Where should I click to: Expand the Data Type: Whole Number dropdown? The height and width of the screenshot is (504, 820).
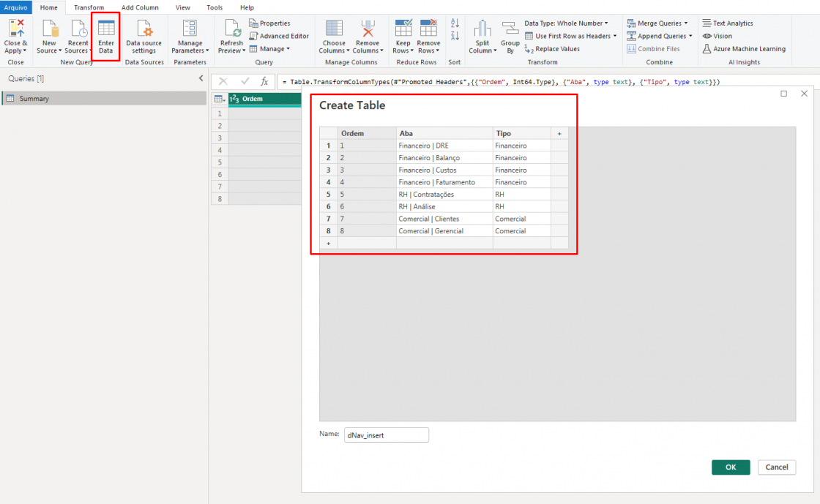[566, 23]
